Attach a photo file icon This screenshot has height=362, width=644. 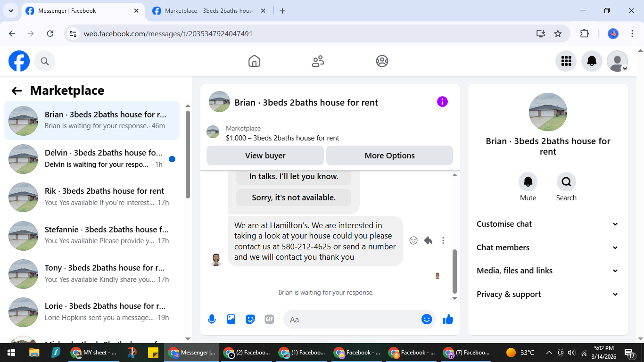(231, 320)
